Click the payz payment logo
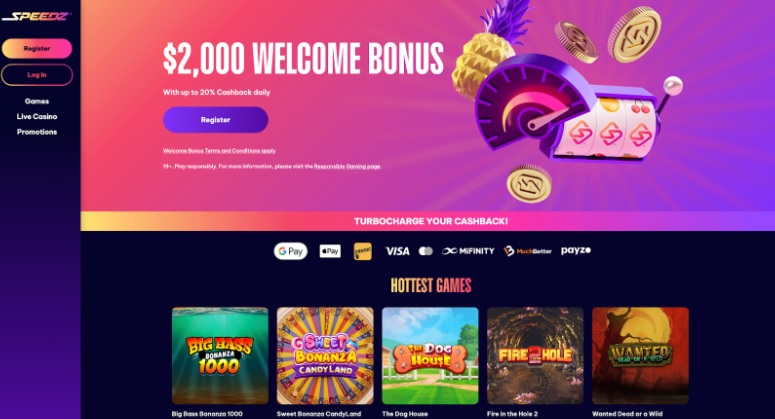Viewport: 775px width, 419px height. coord(576,251)
